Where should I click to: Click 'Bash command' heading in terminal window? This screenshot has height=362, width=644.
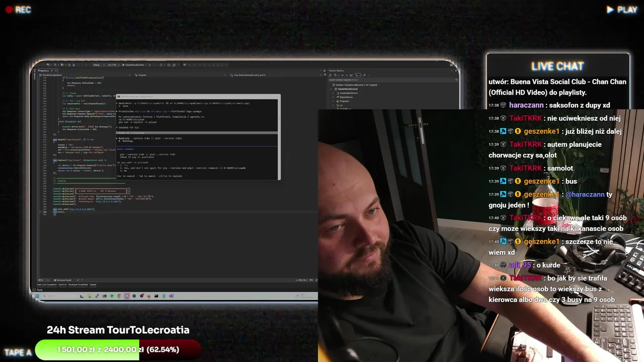pos(126,149)
